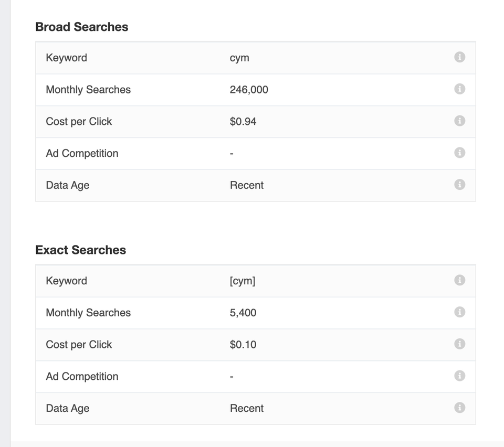This screenshot has width=504, height=447.
Task: Click the $0.10 cost per click value
Action: click(243, 345)
